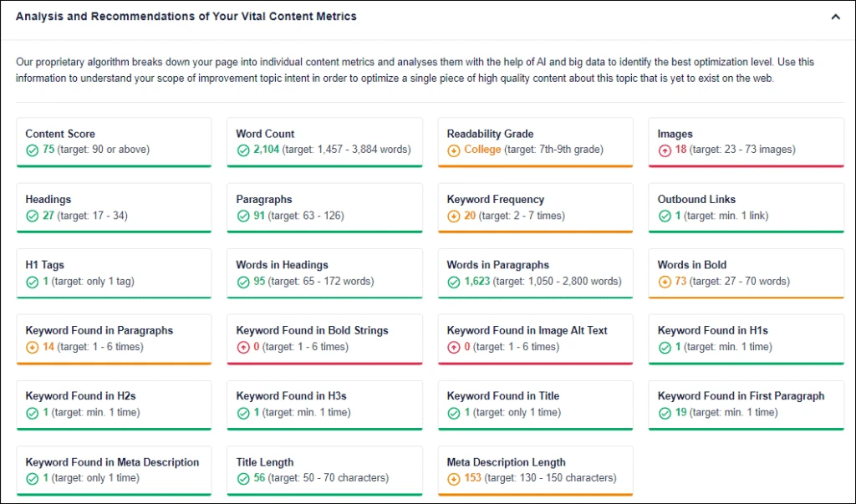Click the Outbound Links card title

[x=696, y=200]
